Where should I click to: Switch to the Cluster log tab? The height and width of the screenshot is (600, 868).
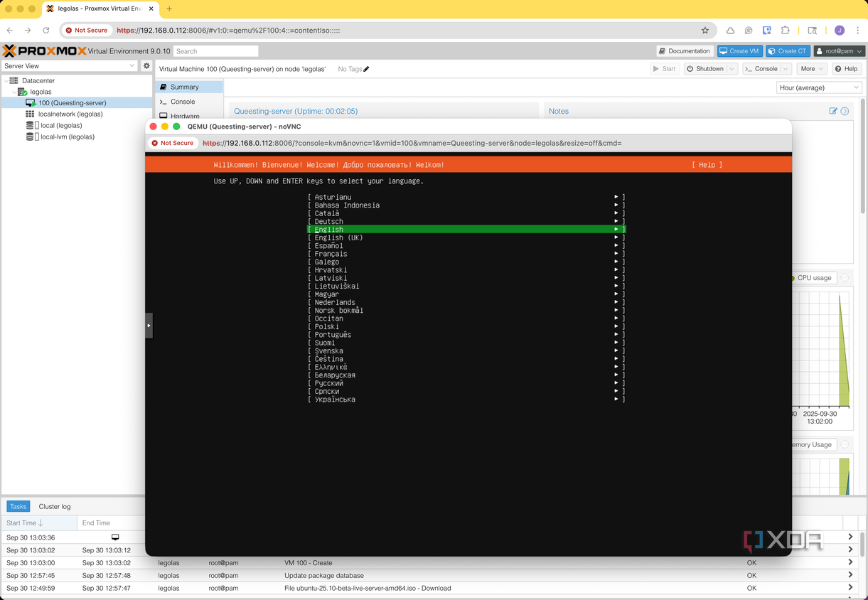55,506
